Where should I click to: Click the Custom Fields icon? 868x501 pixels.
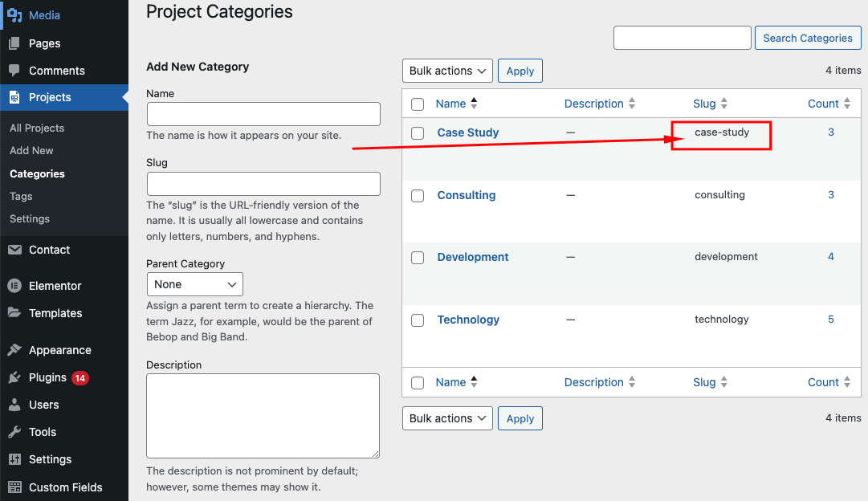(14, 487)
